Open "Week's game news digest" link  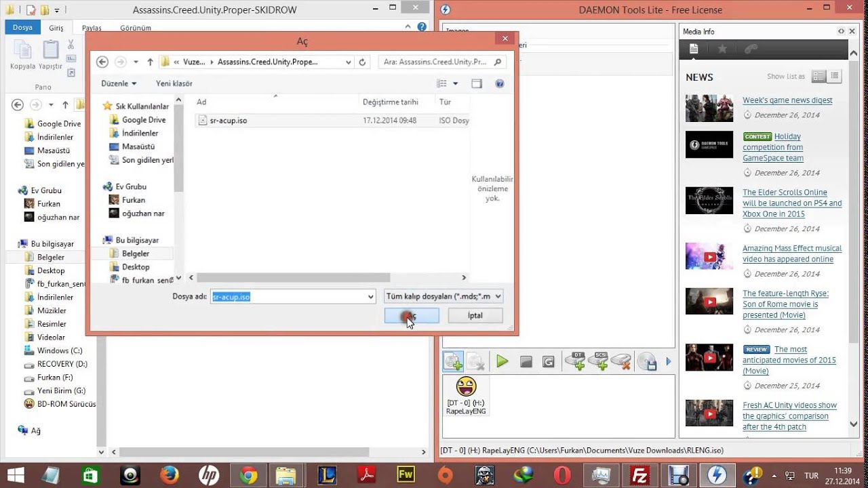[787, 100]
